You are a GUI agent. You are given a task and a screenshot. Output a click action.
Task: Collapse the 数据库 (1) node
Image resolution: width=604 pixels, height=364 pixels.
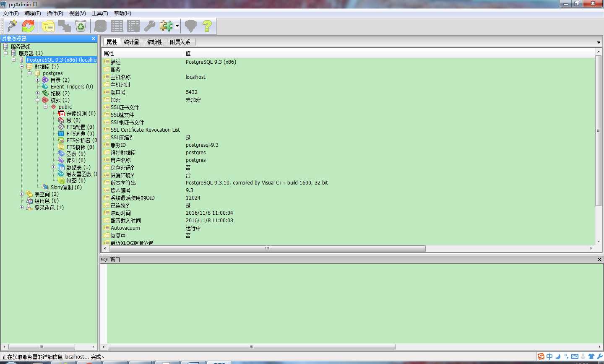(22, 67)
